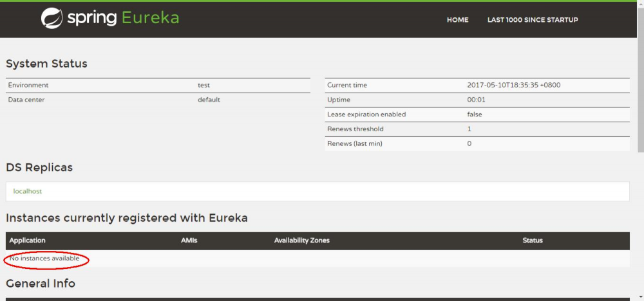Click the Environment test value

point(204,85)
